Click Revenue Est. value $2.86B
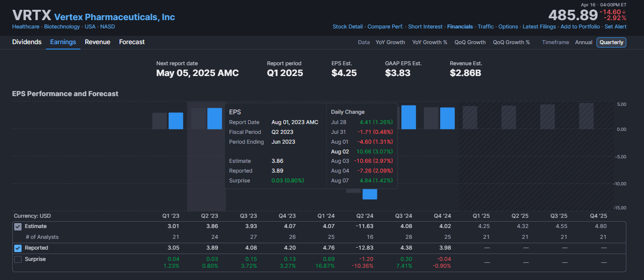 coord(466,73)
